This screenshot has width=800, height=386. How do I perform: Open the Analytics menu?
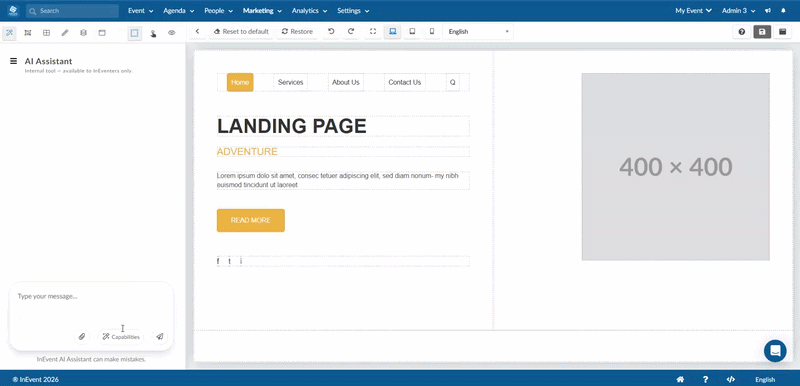pyautogui.click(x=310, y=11)
